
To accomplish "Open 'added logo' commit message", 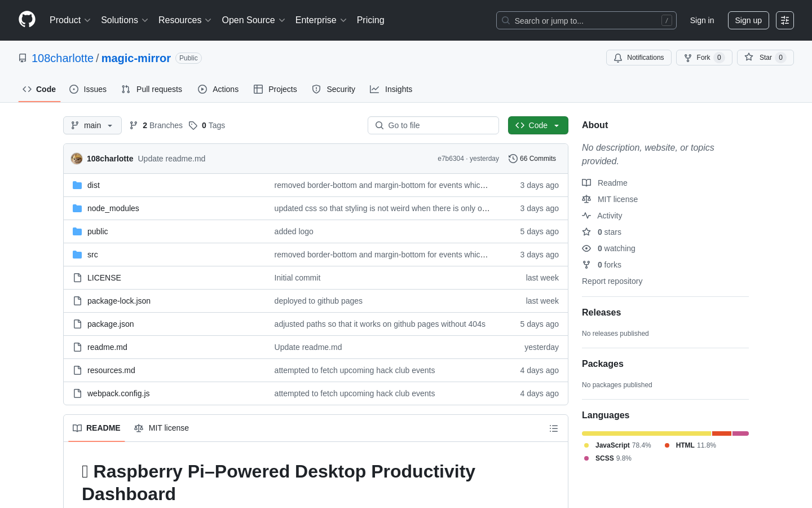I will 294,231.
